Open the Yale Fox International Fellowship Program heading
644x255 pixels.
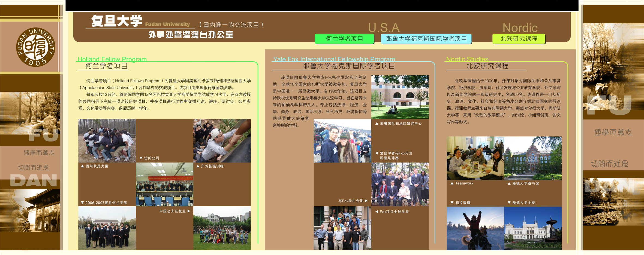tap(334, 59)
